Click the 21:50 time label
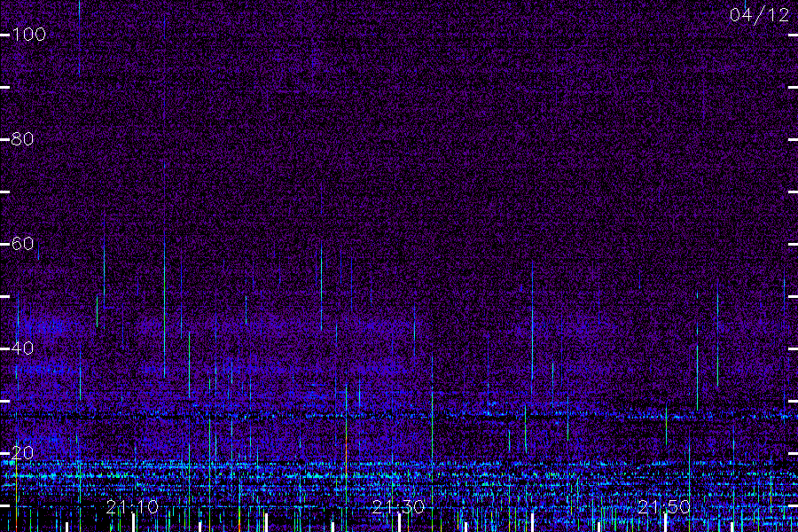The height and width of the screenshot is (532, 798). (663, 507)
